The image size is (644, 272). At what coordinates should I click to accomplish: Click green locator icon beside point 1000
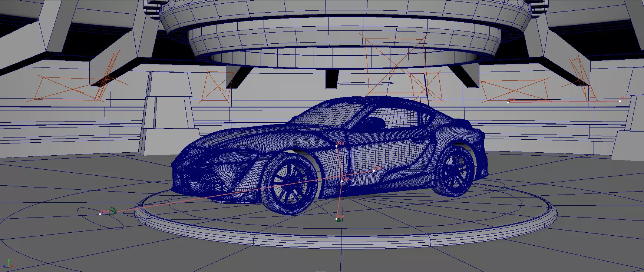pyautogui.click(x=113, y=211)
